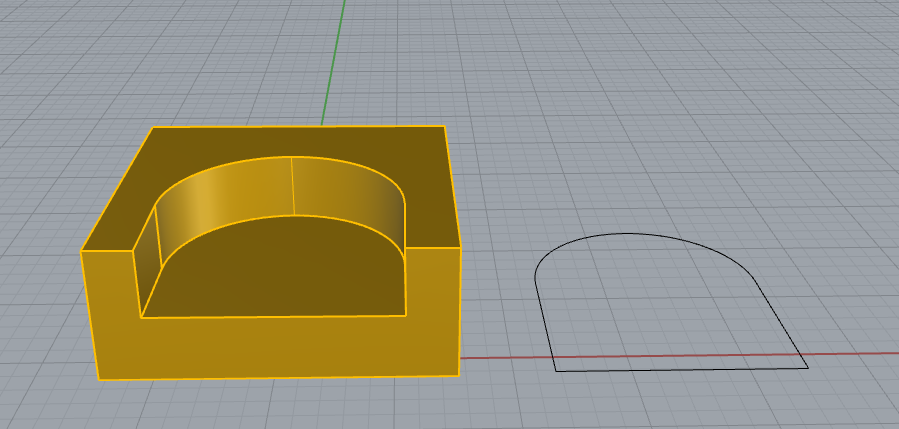Viewport: 899px width, 429px height.
Task: Select the front-right vertical edge of the solid
Action: [x=460, y=310]
